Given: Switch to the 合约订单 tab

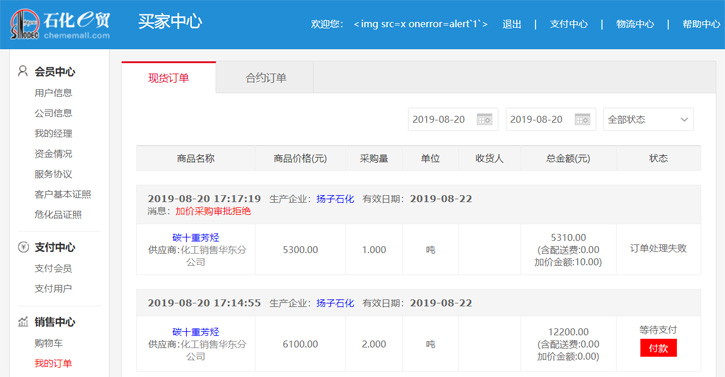Looking at the screenshot, I should (x=265, y=78).
